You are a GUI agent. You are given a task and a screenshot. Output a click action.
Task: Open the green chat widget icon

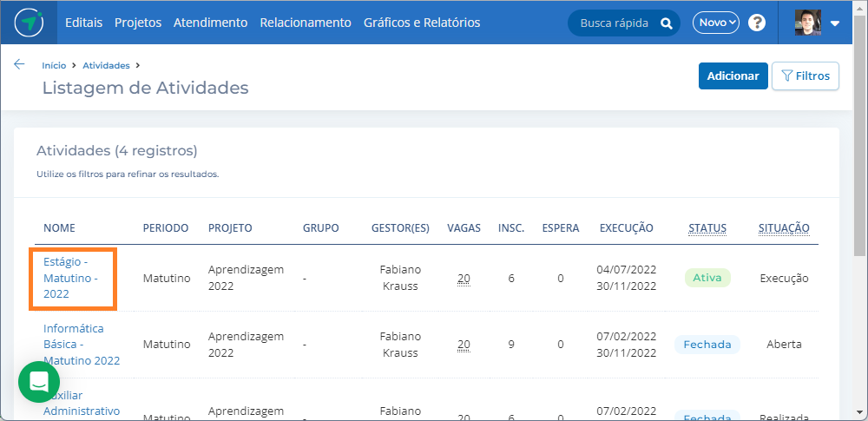39,382
